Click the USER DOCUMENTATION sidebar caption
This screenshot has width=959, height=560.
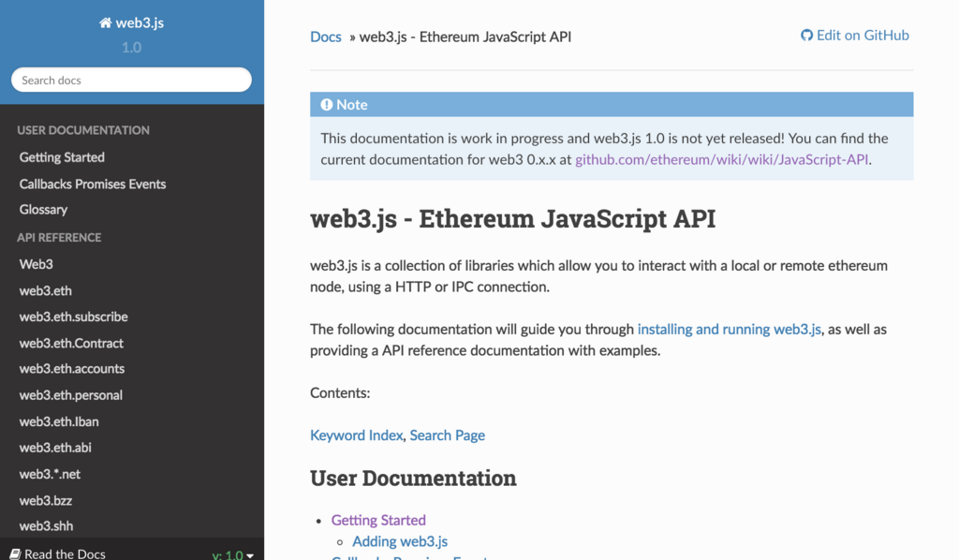(83, 130)
